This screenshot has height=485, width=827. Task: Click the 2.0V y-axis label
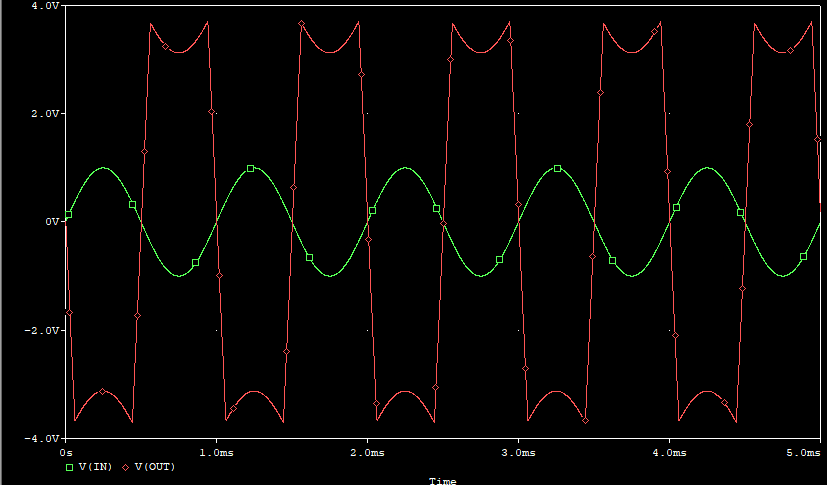(45, 113)
